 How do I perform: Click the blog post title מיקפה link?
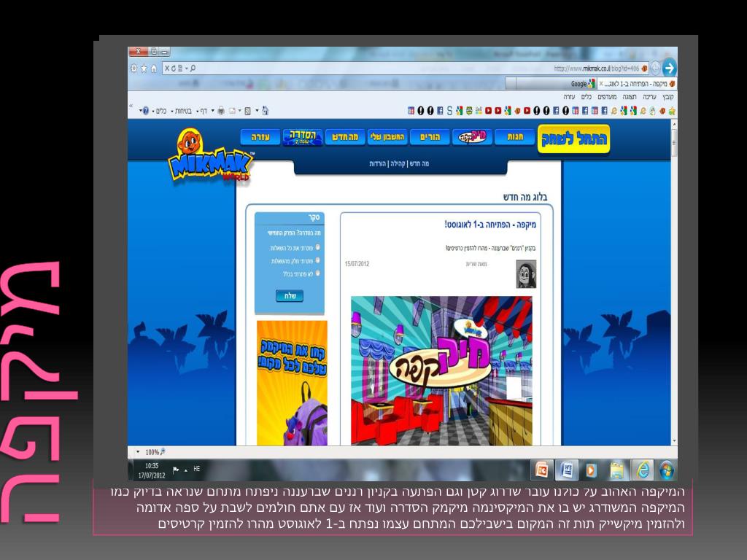490,225
